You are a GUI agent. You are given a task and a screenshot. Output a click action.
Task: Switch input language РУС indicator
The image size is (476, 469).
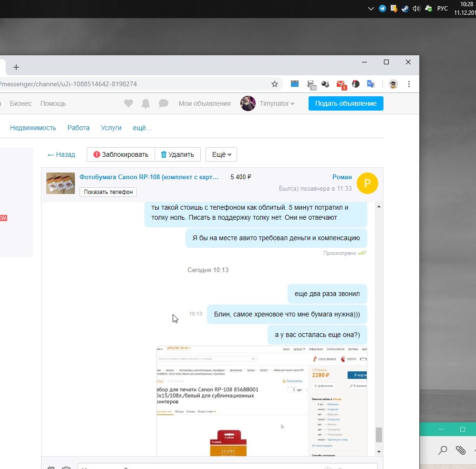click(x=442, y=9)
